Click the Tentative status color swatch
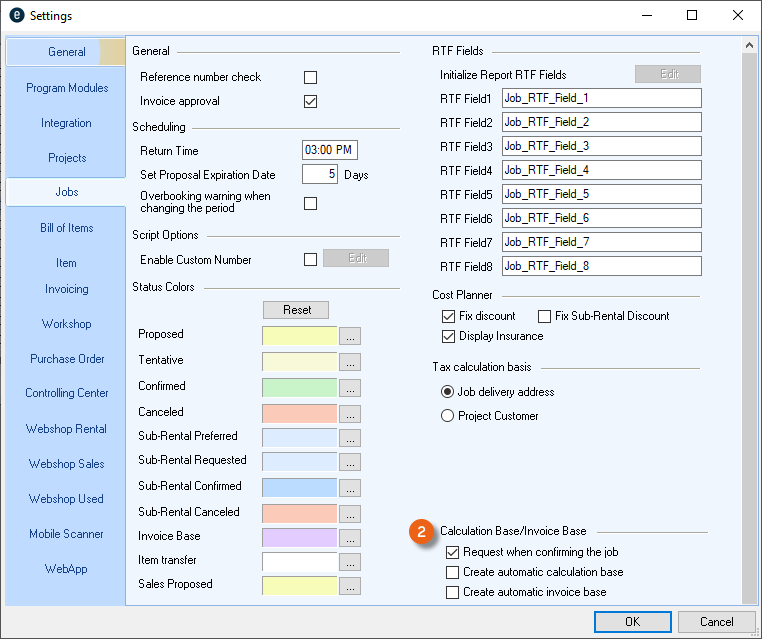 tap(299, 362)
